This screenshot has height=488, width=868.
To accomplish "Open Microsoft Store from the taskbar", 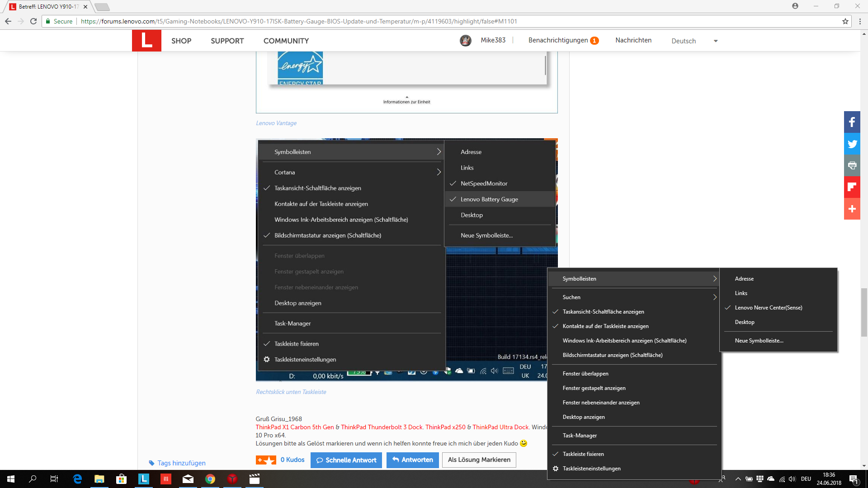I will pos(122,479).
